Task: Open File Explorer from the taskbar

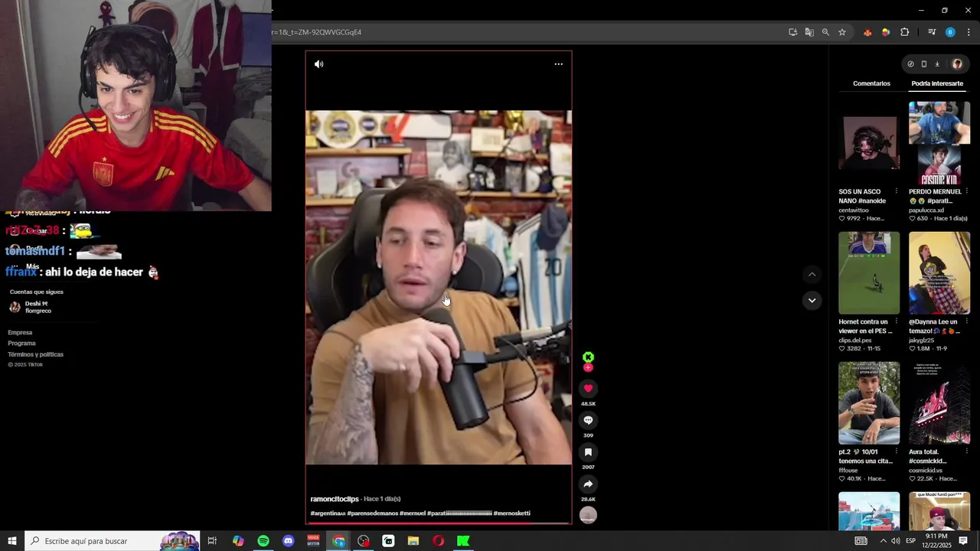Action: click(x=413, y=541)
